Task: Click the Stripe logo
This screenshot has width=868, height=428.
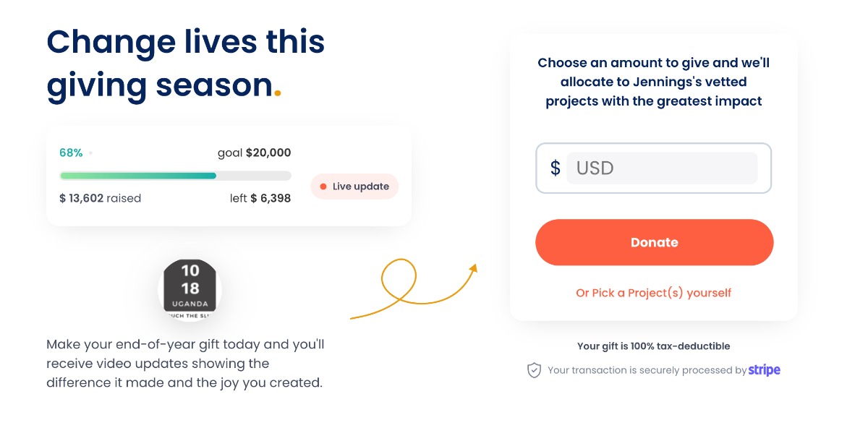Action: 765,370
